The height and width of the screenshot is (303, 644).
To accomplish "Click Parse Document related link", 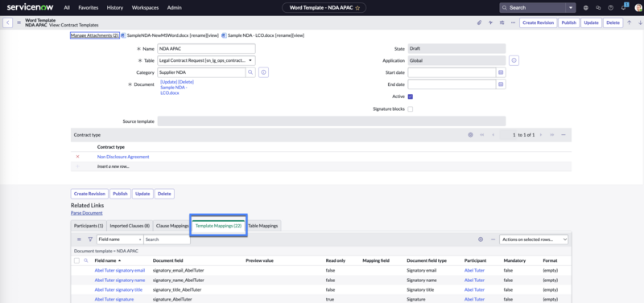I will pyautogui.click(x=87, y=213).
